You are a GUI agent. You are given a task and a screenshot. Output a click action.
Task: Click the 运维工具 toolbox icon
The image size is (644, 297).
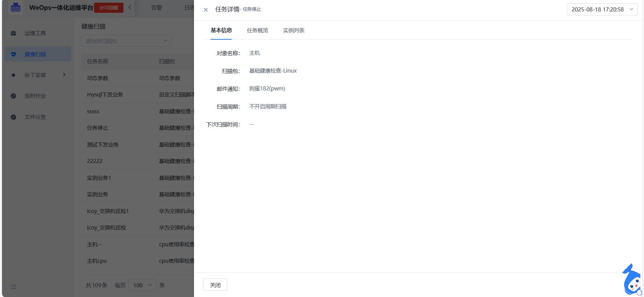point(13,33)
